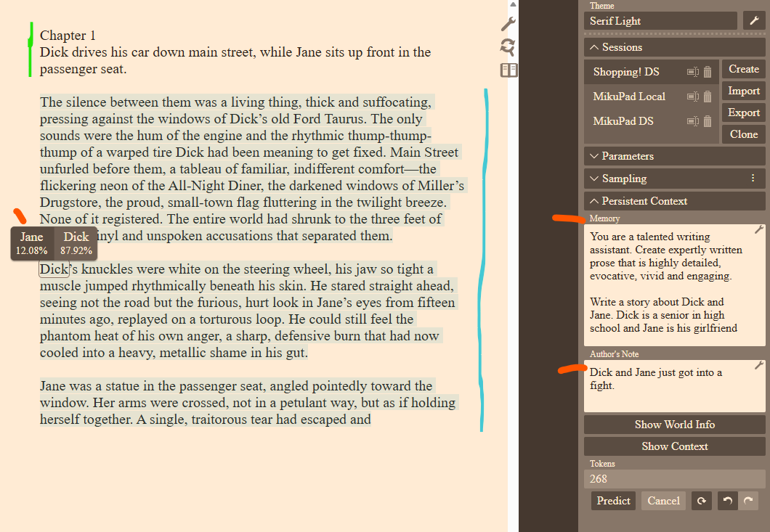
Task: Delete the MikuPad DS session
Action: coord(708,121)
